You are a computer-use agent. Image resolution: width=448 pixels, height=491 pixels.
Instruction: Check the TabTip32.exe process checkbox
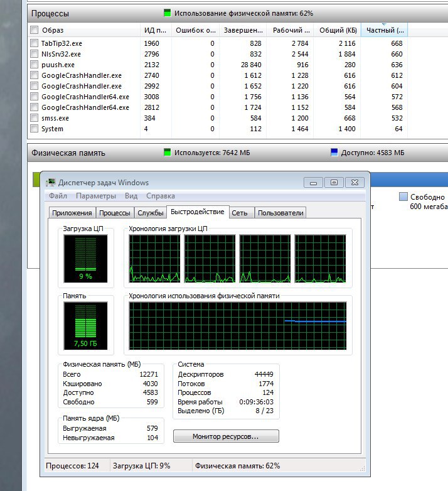tap(34, 43)
